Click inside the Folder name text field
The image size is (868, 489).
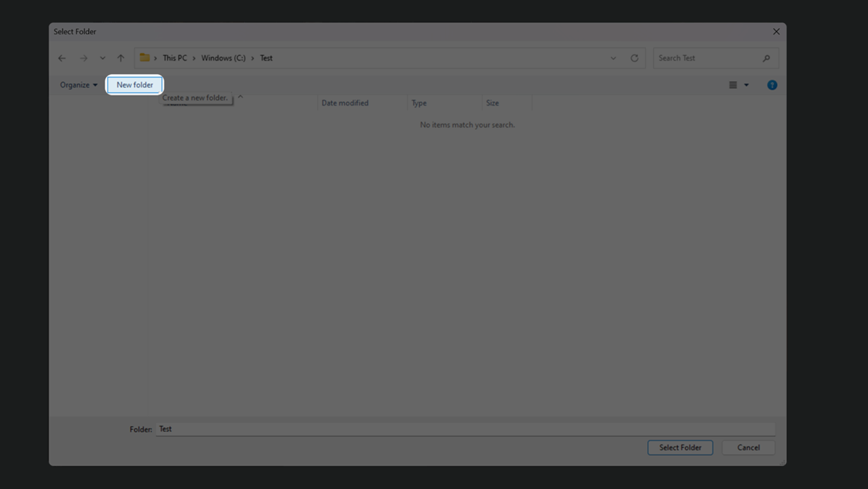tap(460, 429)
